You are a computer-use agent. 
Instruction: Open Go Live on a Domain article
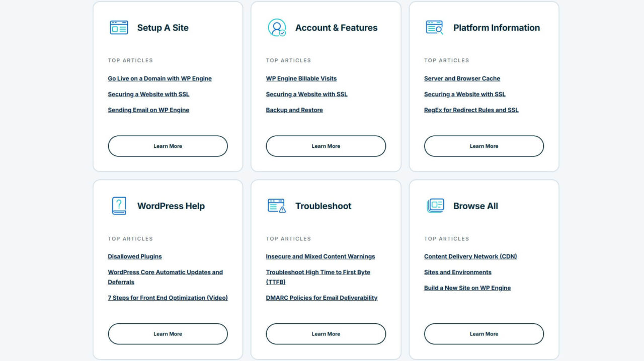[x=159, y=78]
